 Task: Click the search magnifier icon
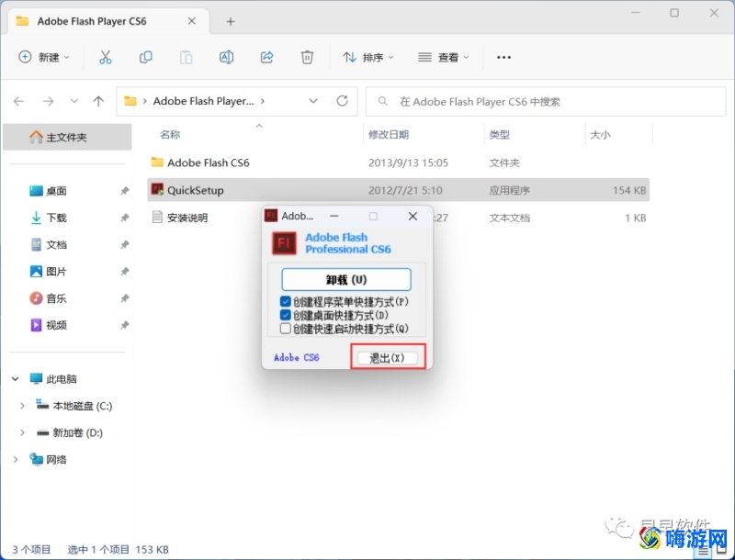click(383, 101)
